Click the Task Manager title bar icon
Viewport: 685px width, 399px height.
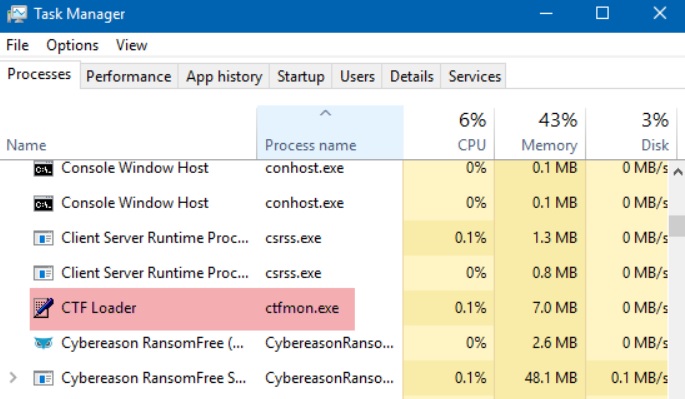(x=17, y=14)
